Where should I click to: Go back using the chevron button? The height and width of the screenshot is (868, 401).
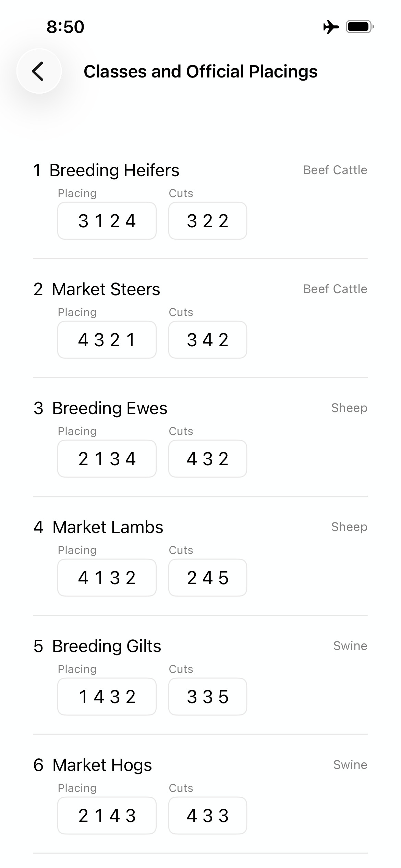tap(39, 71)
